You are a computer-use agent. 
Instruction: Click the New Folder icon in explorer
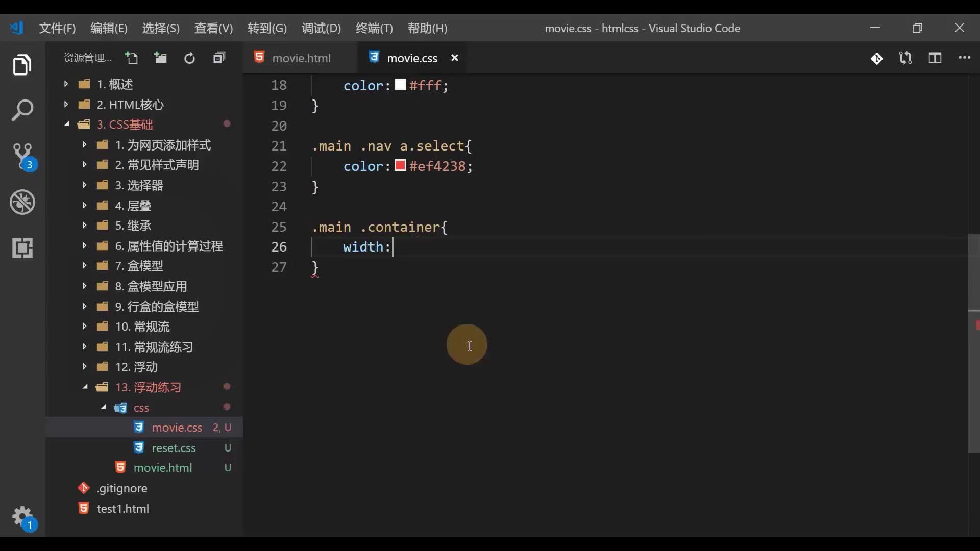[160, 58]
